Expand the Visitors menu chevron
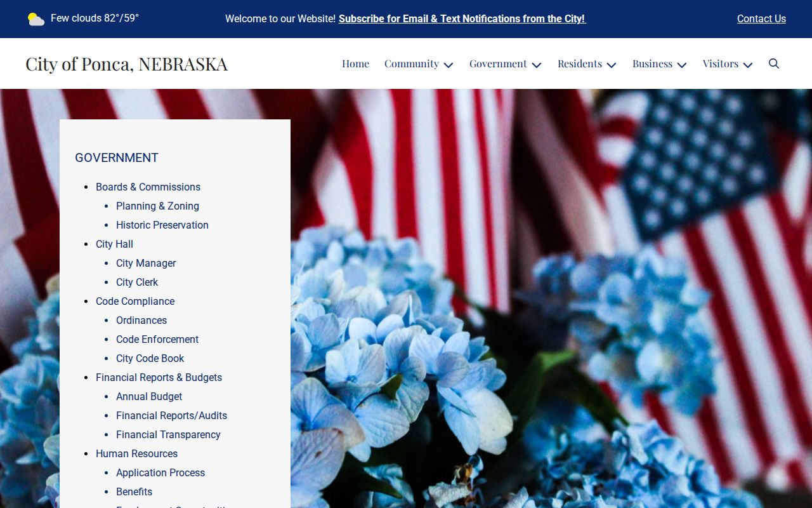812x508 pixels. (748, 65)
